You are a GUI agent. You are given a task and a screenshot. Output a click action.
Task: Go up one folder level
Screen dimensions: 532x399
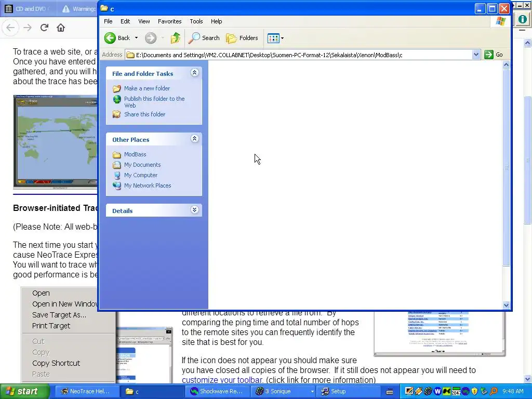(176, 38)
